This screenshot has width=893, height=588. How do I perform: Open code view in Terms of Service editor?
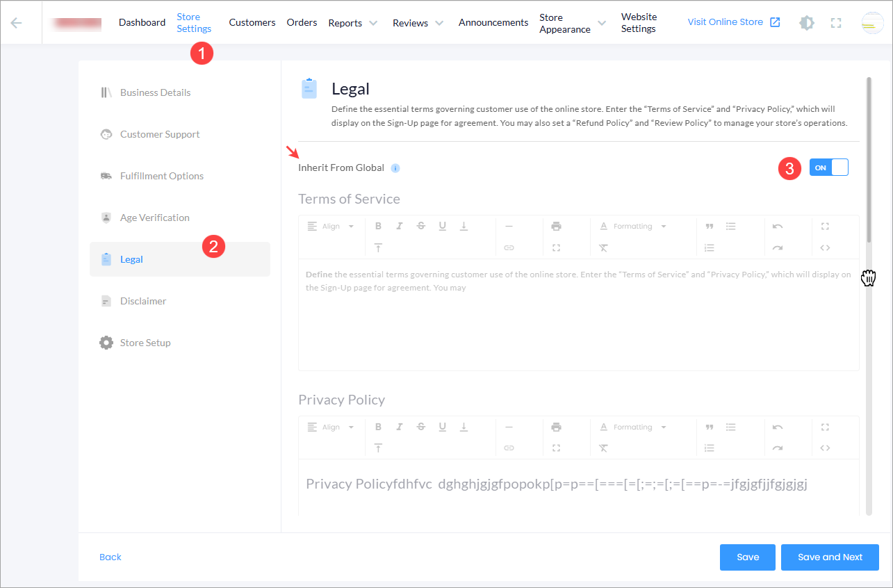[x=825, y=247]
